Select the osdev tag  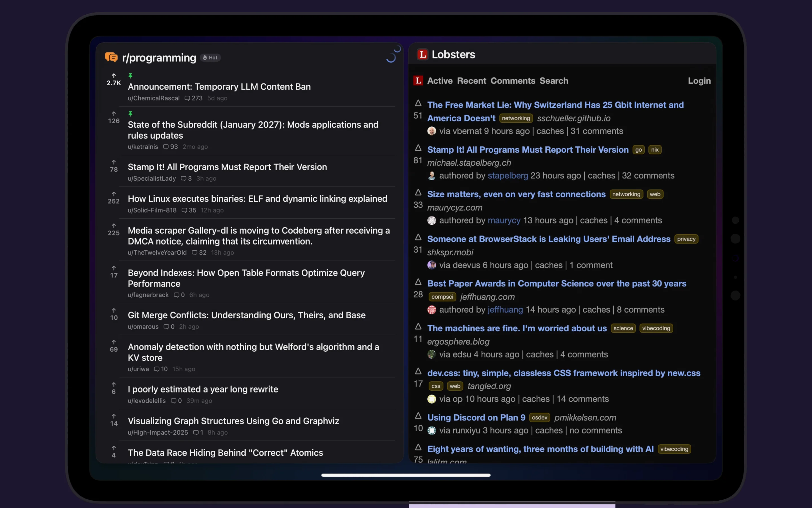(x=539, y=418)
